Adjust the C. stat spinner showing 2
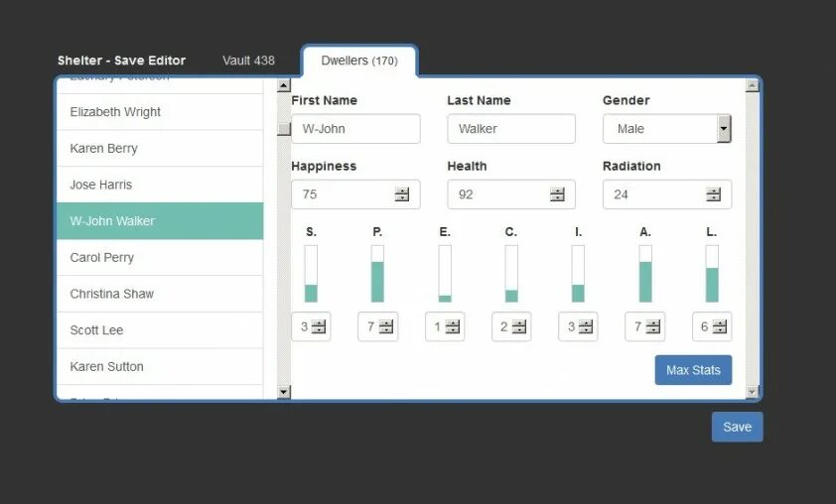 pos(518,326)
